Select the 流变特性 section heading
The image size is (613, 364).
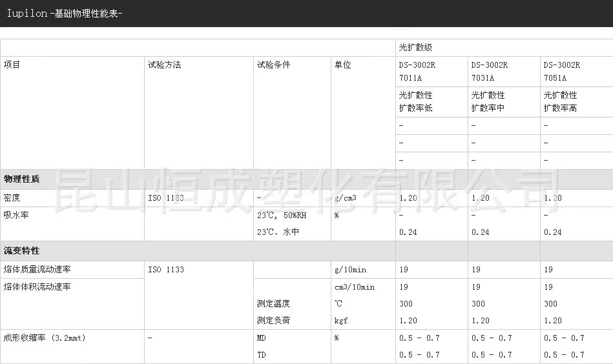coord(21,250)
